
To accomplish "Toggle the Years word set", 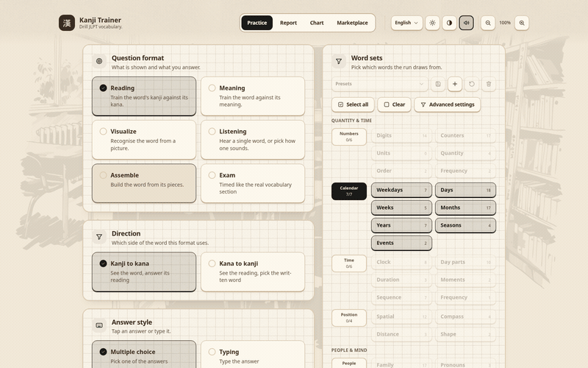I will [x=401, y=225].
